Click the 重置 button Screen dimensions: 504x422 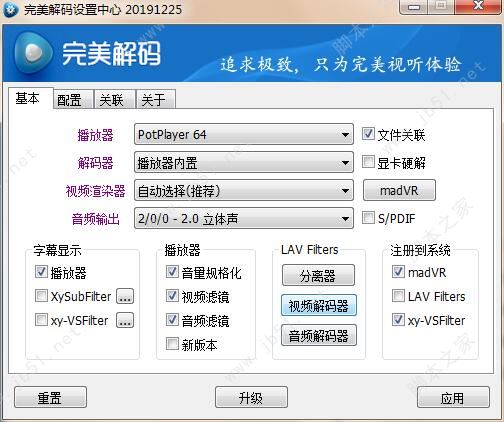click(x=50, y=397)
